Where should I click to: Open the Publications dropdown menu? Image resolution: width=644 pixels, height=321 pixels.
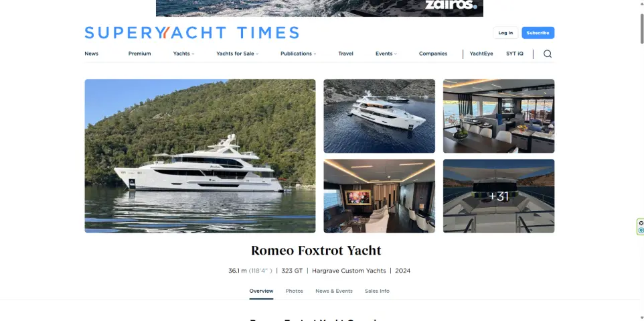click(x=298, y=54)
